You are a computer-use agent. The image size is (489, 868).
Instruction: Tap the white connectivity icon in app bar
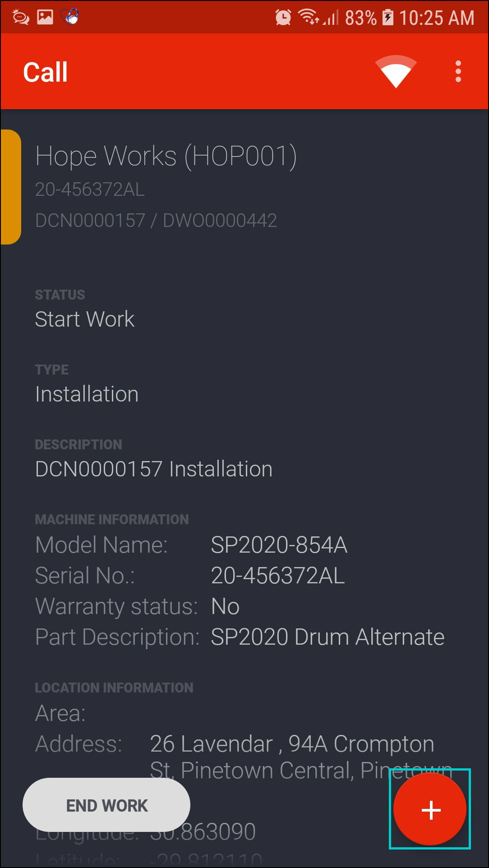click(396, 72)
